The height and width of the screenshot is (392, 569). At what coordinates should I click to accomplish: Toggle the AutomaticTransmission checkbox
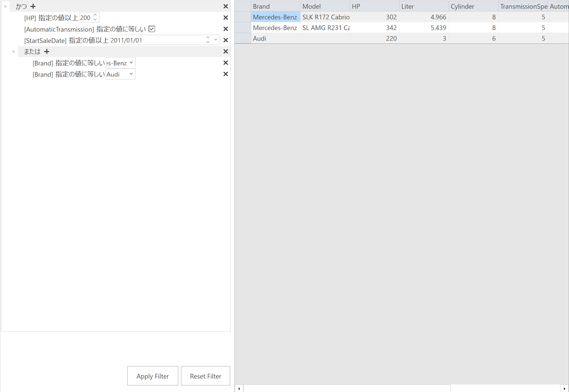[152, 29]
